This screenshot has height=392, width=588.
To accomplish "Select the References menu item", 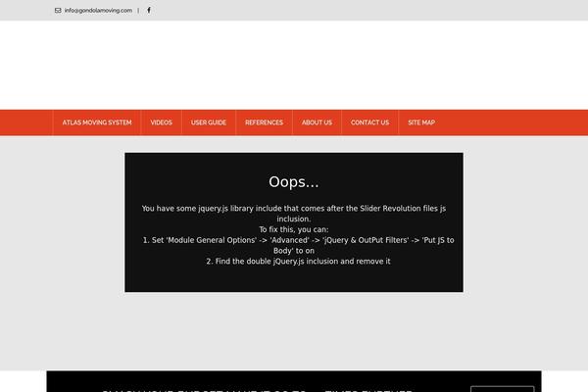I will 264,122.
